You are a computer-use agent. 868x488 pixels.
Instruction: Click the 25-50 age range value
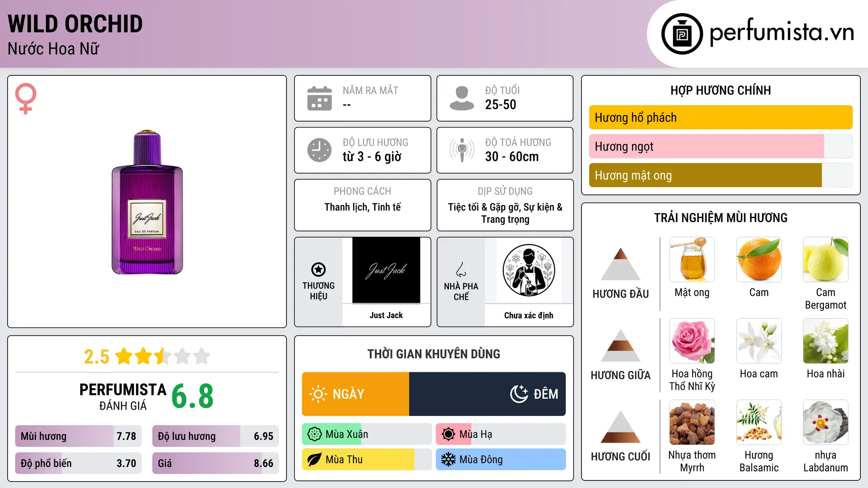coord(501,105)
